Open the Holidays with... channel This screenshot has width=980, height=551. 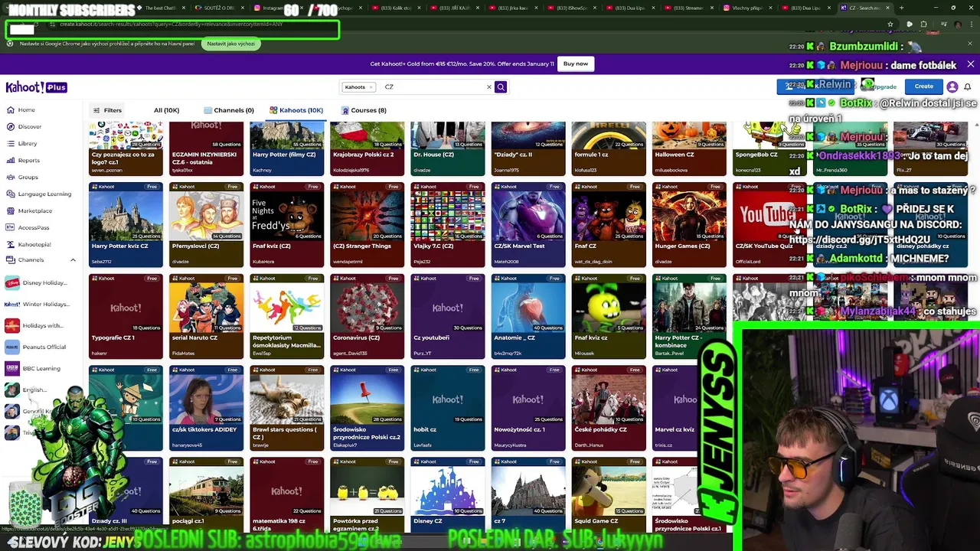click(x=35, y=325)
